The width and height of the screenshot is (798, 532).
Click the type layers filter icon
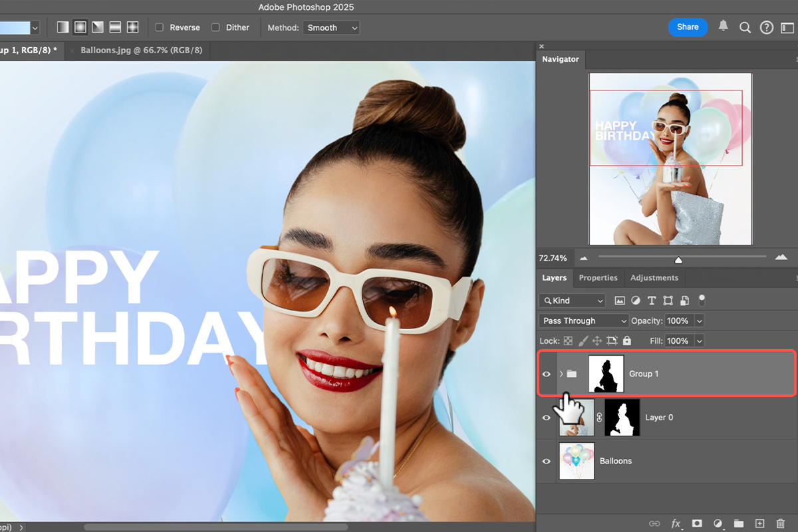652,301
